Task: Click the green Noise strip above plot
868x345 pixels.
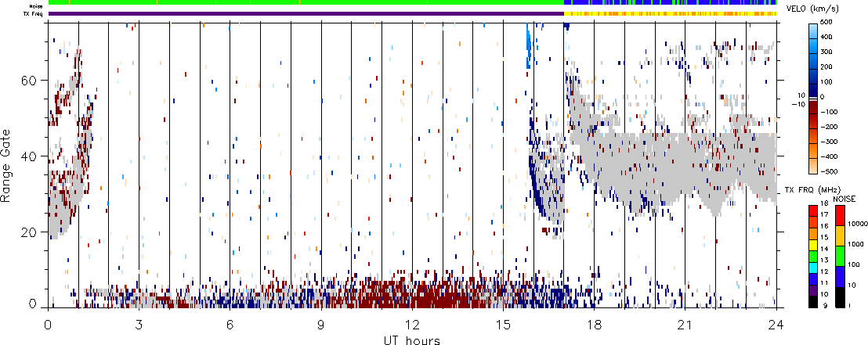Action: 306,3
